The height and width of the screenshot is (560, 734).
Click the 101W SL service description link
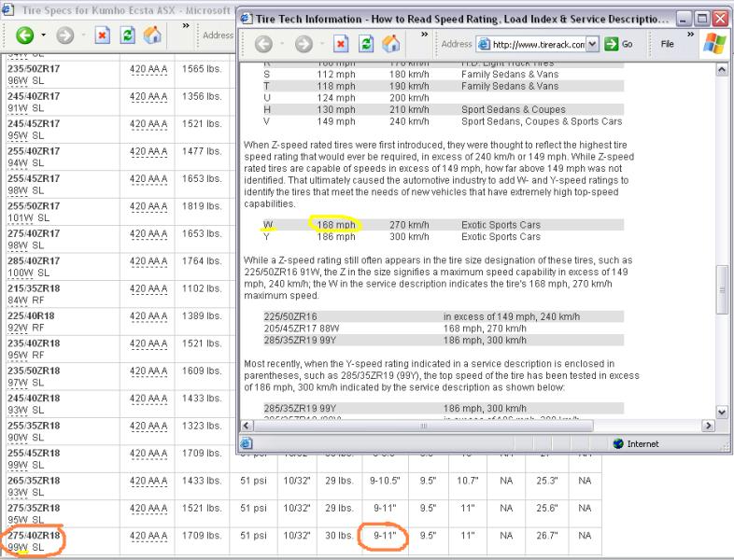(x=26, y=219)
